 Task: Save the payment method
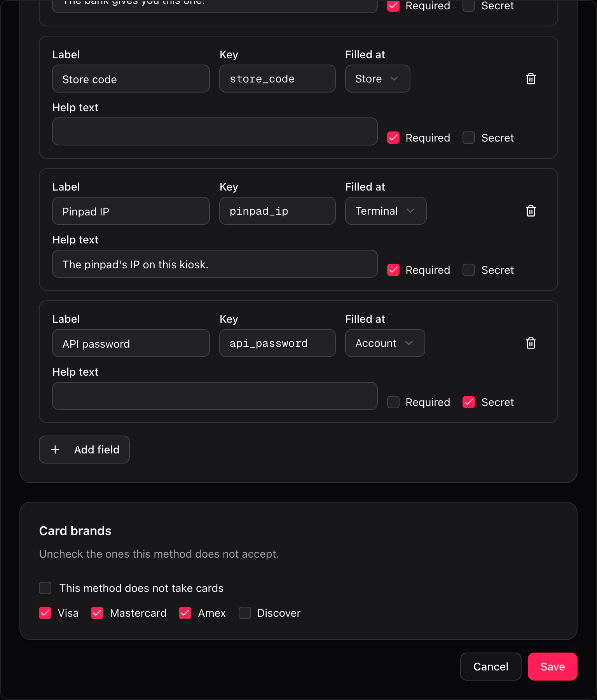coord(552,667)
